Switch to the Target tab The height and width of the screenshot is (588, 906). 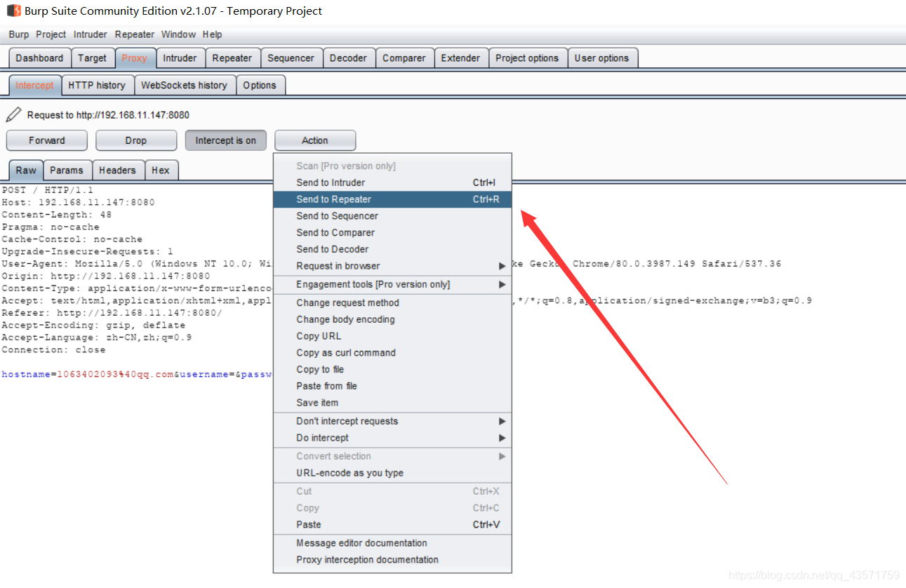tap(93, 58)
